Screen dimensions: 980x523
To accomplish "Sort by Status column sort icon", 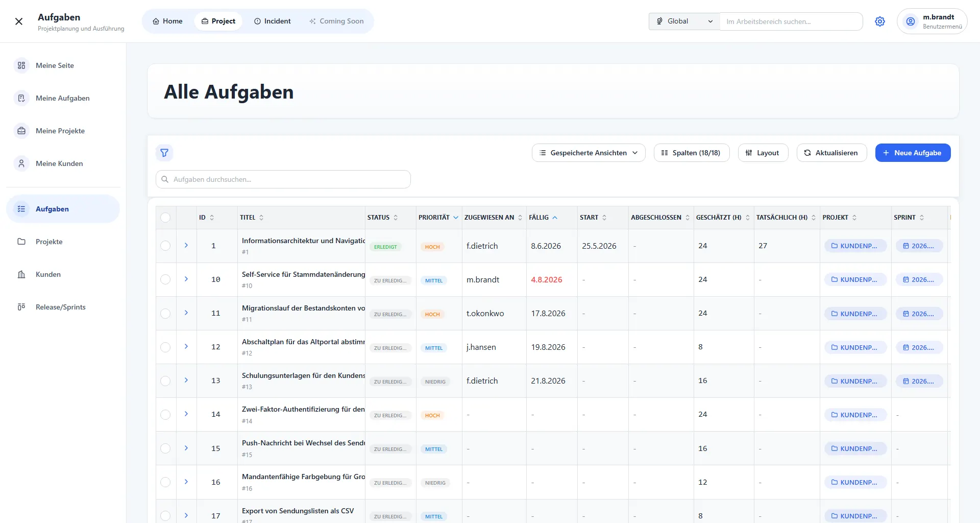I will (x=396, y=218).
